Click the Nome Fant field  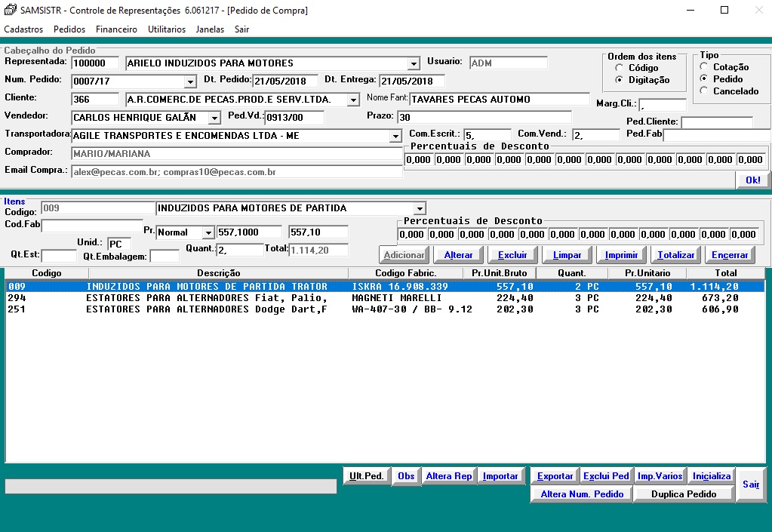tap(500, 100)
